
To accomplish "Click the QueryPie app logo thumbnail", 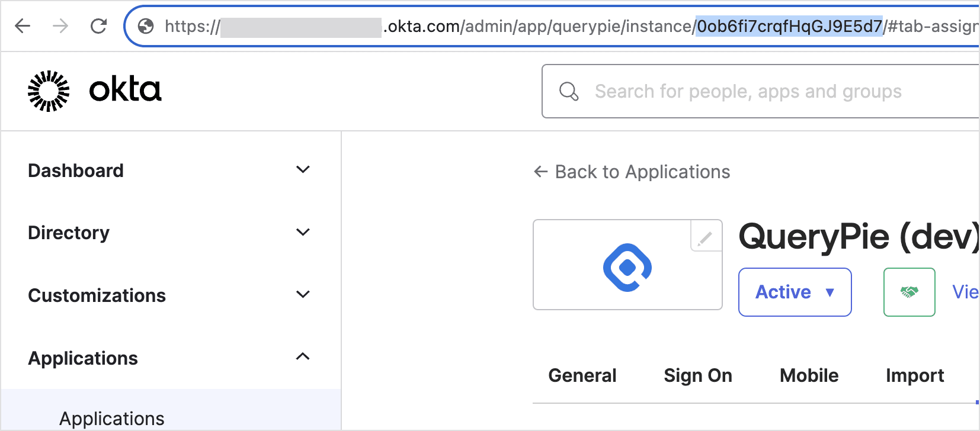I will [627, 265].
